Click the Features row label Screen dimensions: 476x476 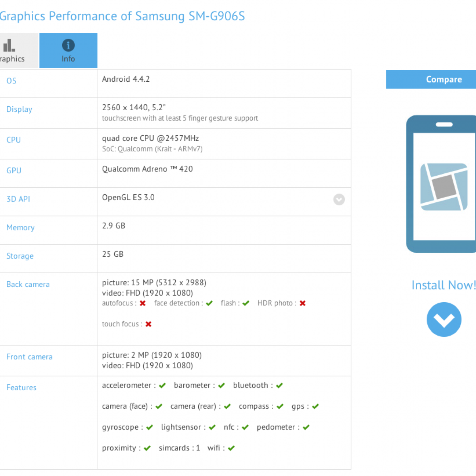coord(21,388)
